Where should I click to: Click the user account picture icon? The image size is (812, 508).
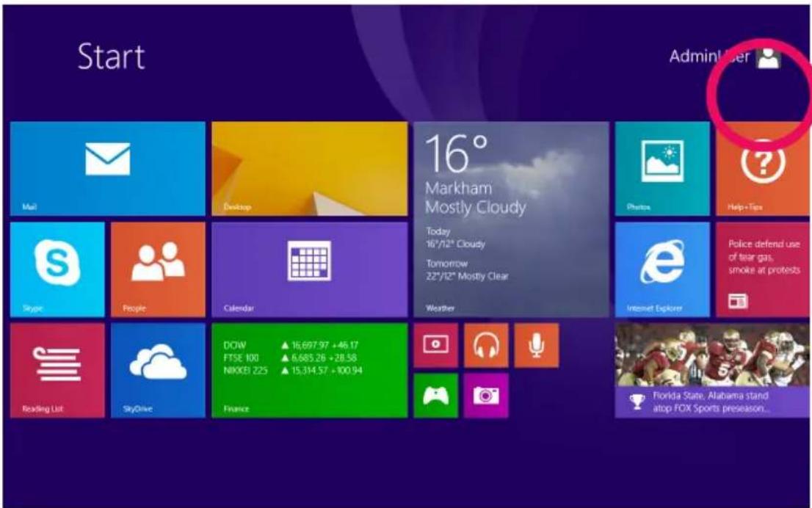[769, 57]
